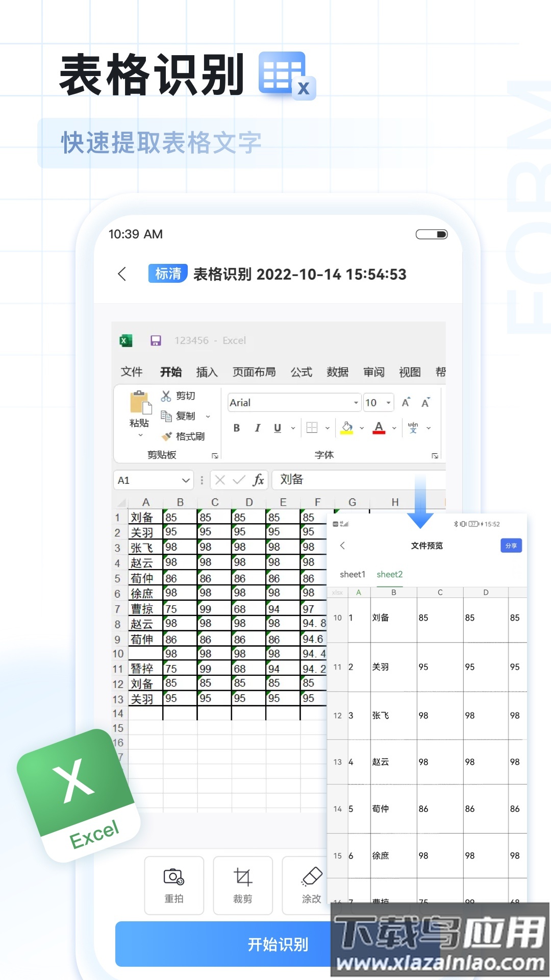The height and width of the screenshot is (980, 551).
Task: Expand font color dropdown arrow
Action: click(x=394, y=428)
